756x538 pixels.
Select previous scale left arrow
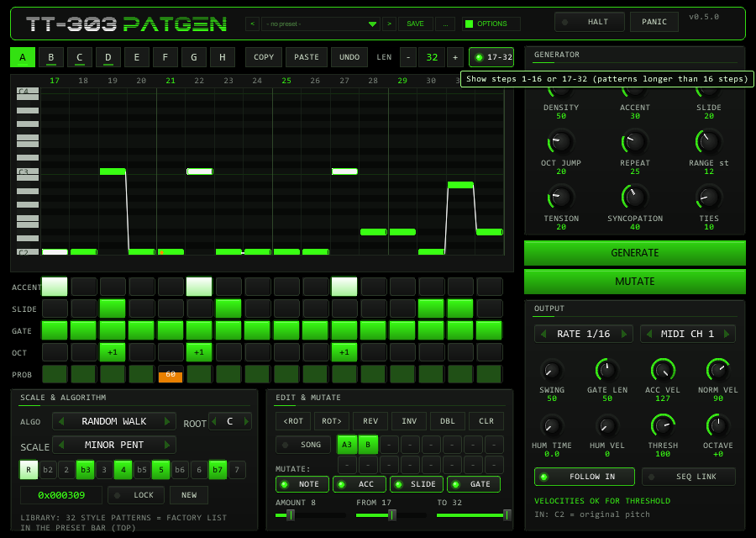(61, 445)
